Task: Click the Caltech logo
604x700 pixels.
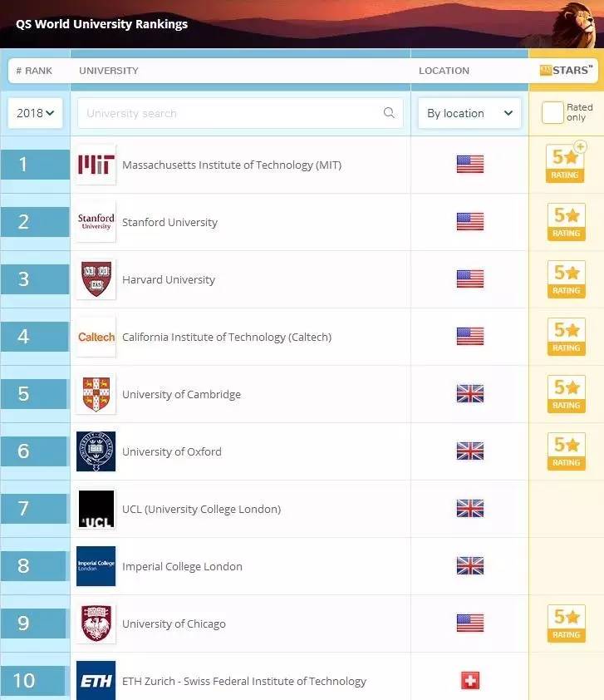Action: coord(96,337)
